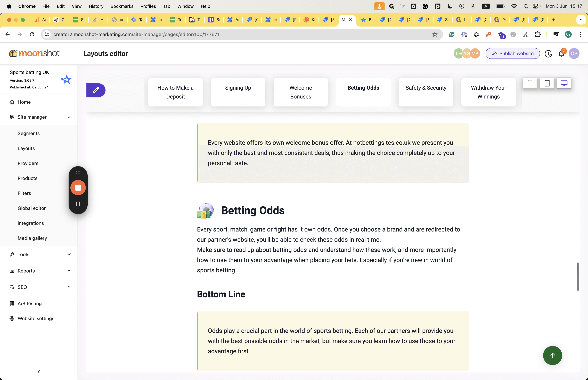
Task: Expand the SEO section chevron
Action: pyautogui.click(x=69, y=287)
